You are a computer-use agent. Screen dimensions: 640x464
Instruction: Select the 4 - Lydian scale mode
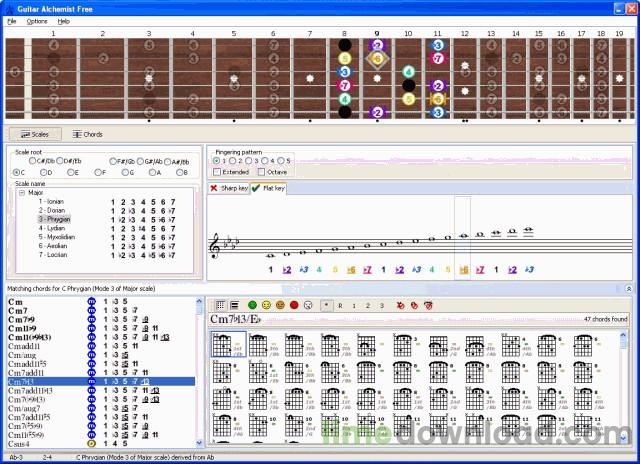coord(51,227)
